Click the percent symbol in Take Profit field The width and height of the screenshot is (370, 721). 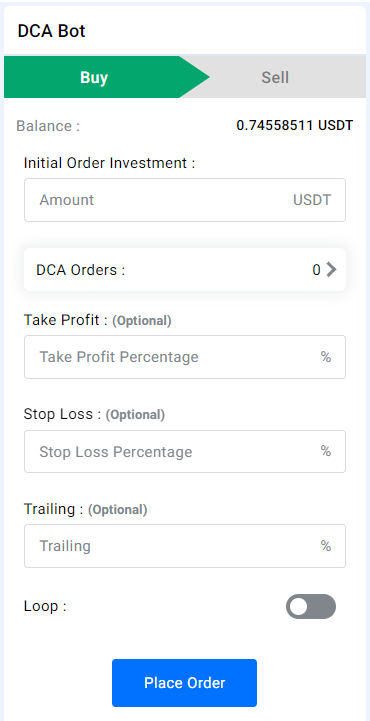click(326, 357)
